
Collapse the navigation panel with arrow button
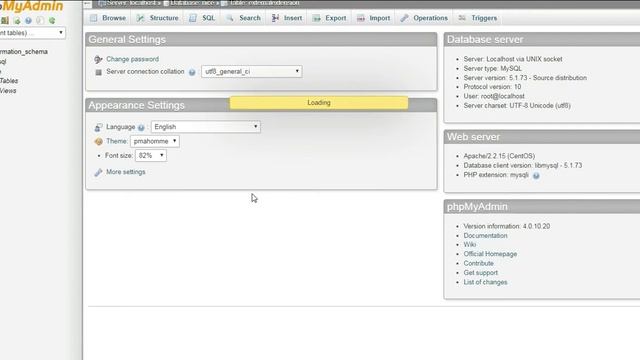coord(87,4)
